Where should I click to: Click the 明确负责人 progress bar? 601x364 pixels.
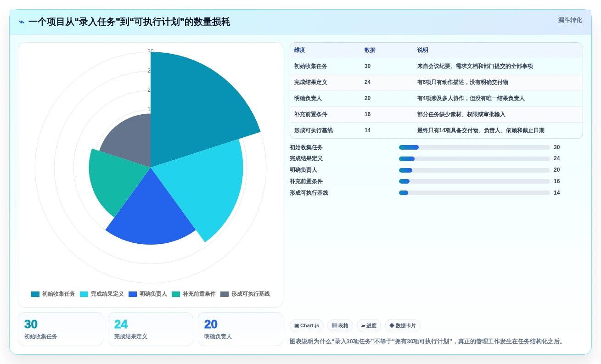[474, 170]
